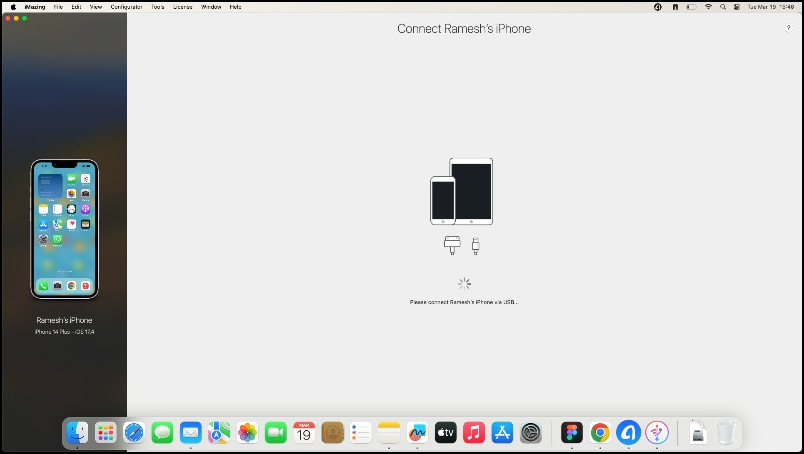This screenshot has height=454, width=804.
Task: Open Figma in the dock
Action: pos(572,433)
